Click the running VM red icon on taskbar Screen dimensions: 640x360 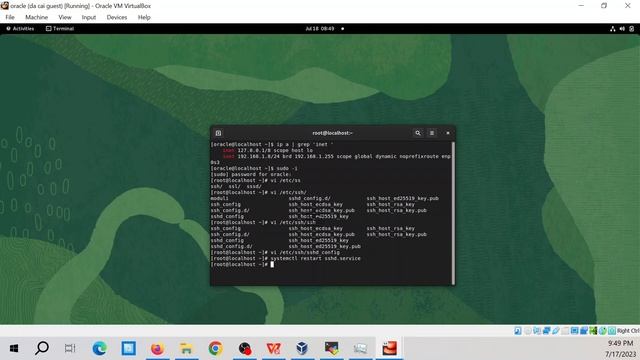(389, 348)
